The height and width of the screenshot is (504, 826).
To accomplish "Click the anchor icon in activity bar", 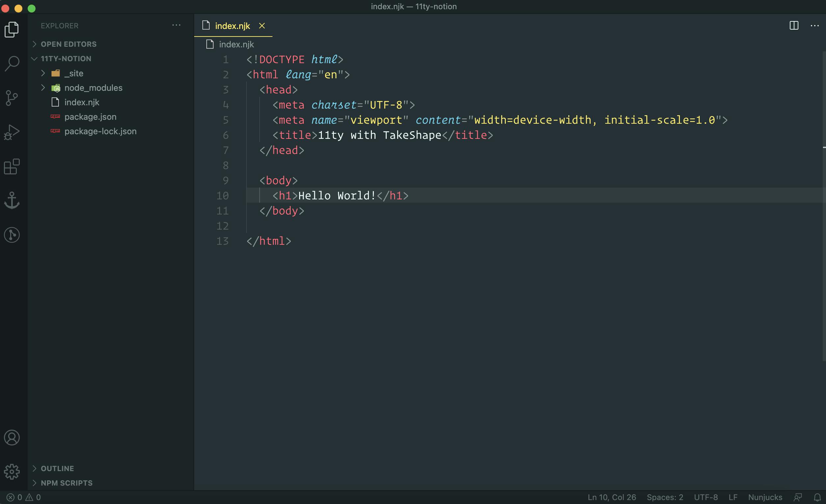I will point(12,200).
